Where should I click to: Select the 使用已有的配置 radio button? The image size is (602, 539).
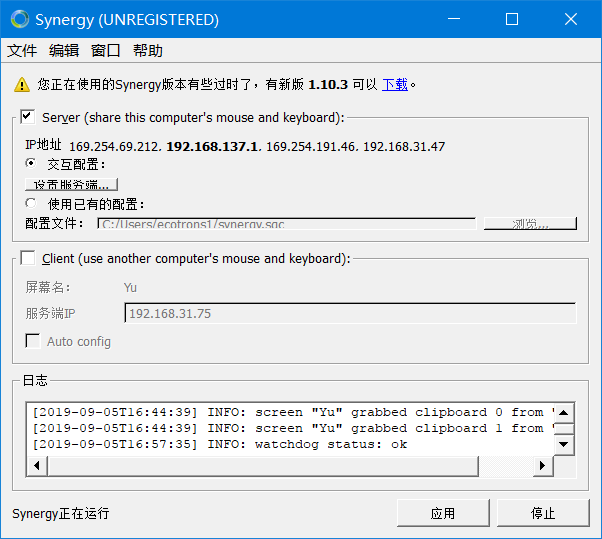point(31,203)
